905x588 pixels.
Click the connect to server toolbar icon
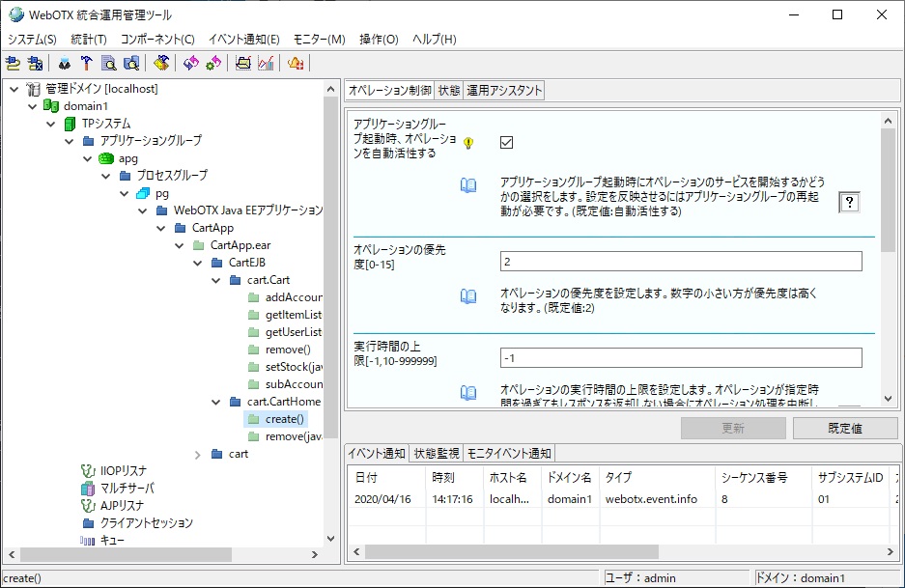click(x=13, y=64)
